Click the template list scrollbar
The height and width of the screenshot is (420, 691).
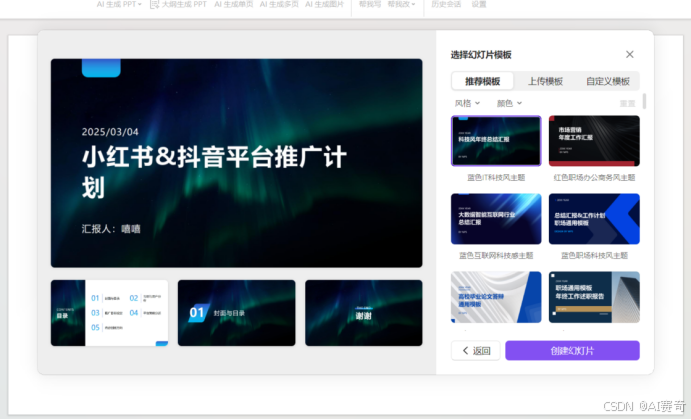pyautogui.click(x=644, y=101)
